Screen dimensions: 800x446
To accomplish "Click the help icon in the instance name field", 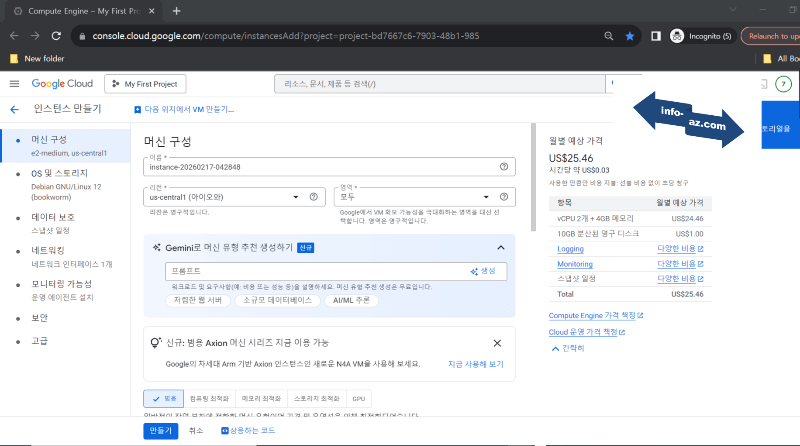I will [x=504, y=167].
